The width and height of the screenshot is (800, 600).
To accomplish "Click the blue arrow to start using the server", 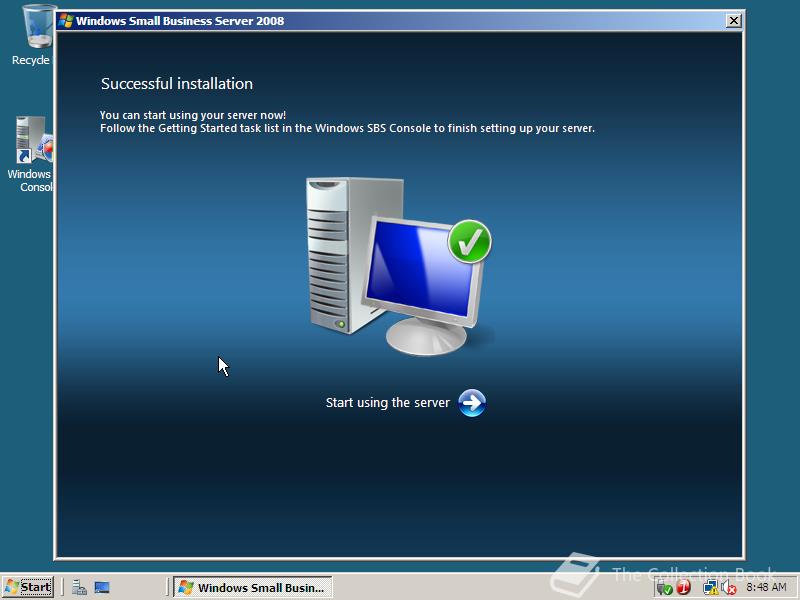I will point(472,403).
